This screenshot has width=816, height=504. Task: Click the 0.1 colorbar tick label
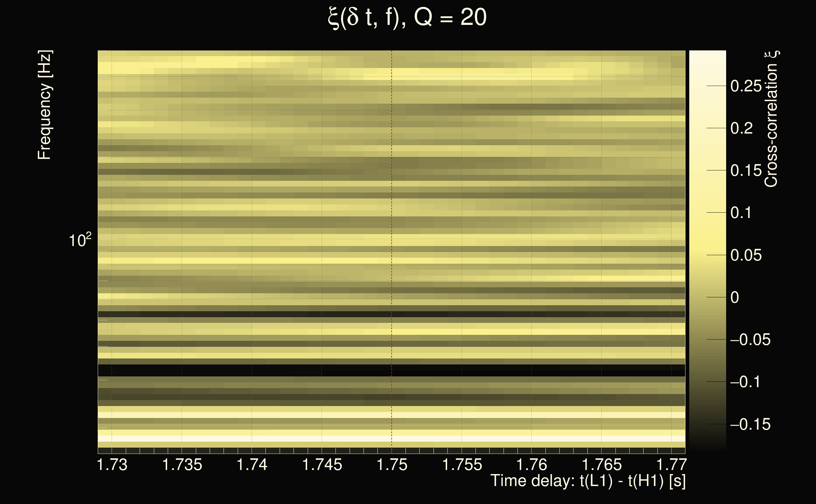(741, 213)
